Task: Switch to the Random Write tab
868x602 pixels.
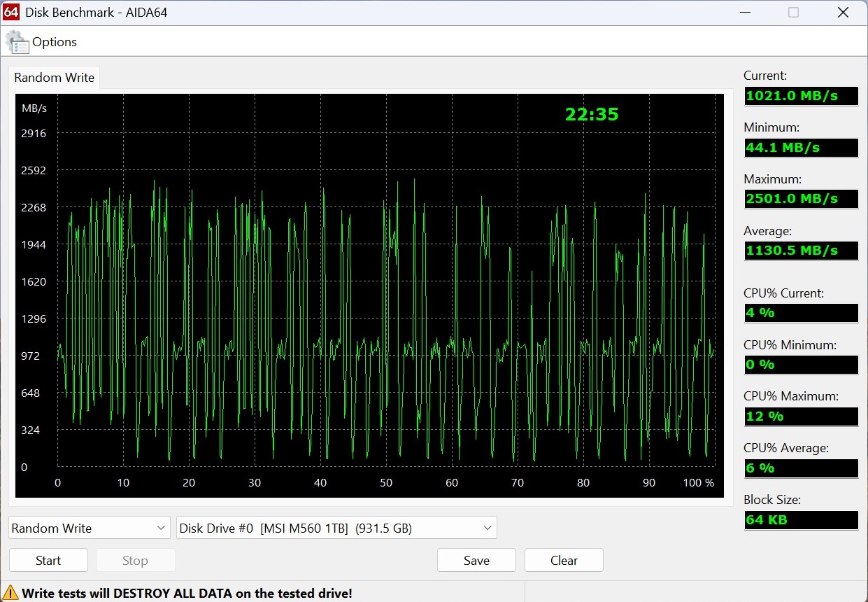Action: 54,78
